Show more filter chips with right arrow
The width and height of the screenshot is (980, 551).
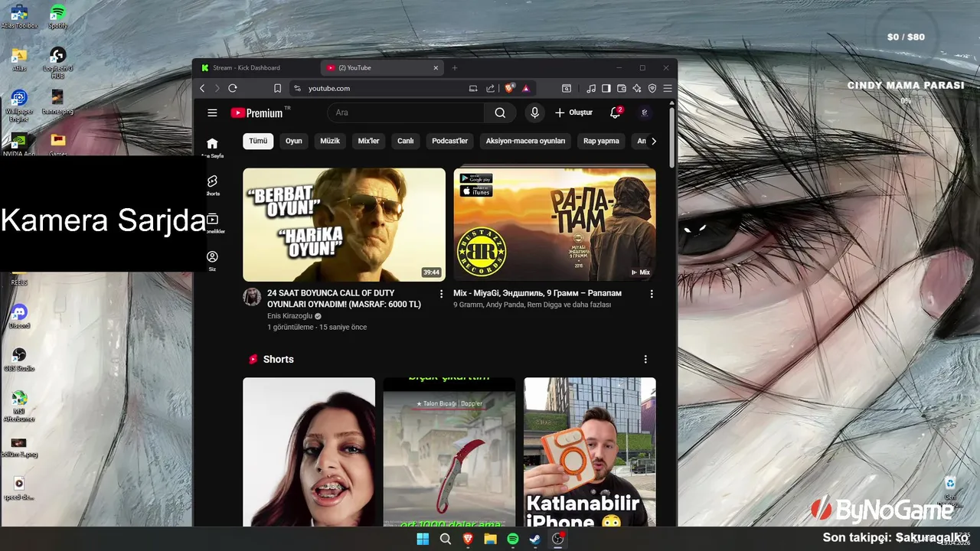pyautogui.click(x=653, y=141)
